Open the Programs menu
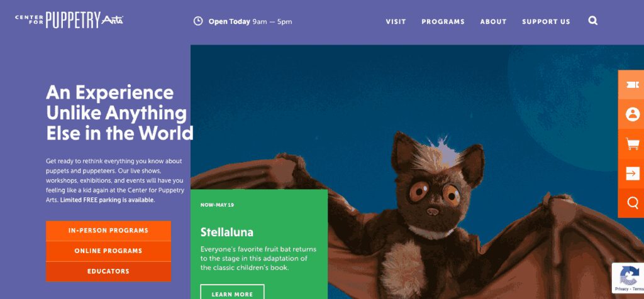644x299 pixels. point(443,22)
